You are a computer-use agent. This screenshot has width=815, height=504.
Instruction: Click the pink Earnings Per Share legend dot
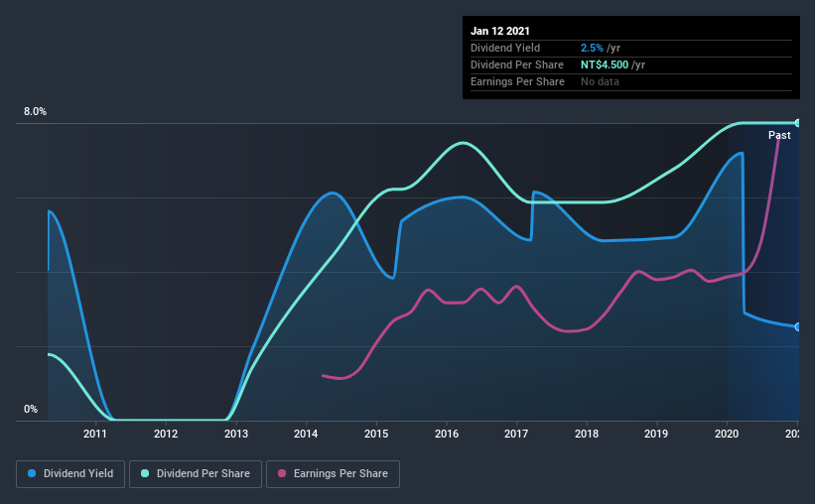(x=282, y=473)
